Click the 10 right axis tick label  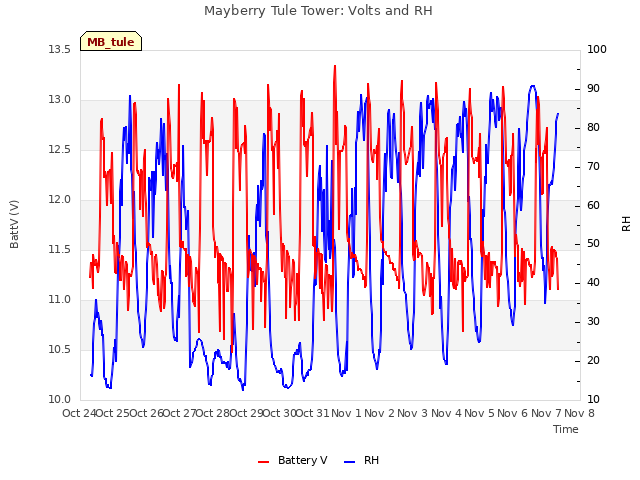[x=593, y=400]
